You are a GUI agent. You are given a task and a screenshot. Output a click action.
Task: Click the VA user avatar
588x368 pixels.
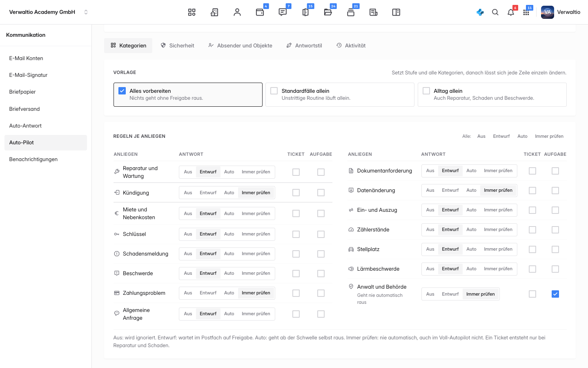click(x=548, y=12)
